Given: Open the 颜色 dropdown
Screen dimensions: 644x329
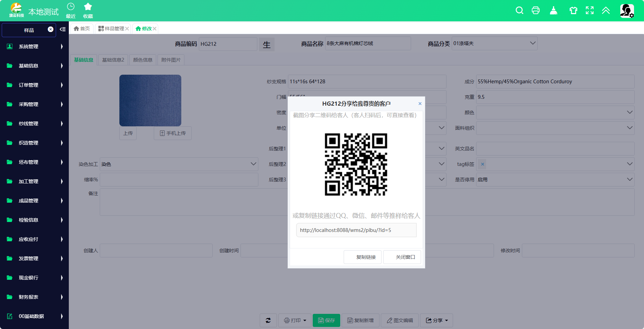Looking at the screenshot, I should click(x=555, y=113).
